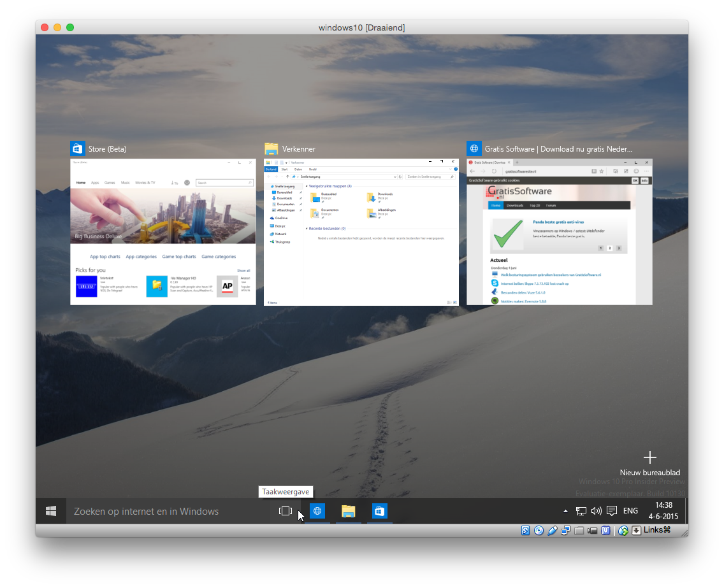The image size is (724, 588).
Task: Click the VirtualBox USB devices status icon
Action: [x=553, y=530]
